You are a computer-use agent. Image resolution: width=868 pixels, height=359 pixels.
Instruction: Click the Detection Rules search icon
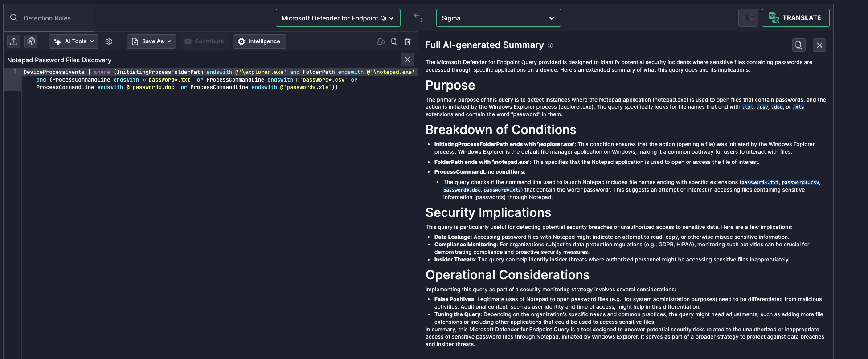coord(14,18)
